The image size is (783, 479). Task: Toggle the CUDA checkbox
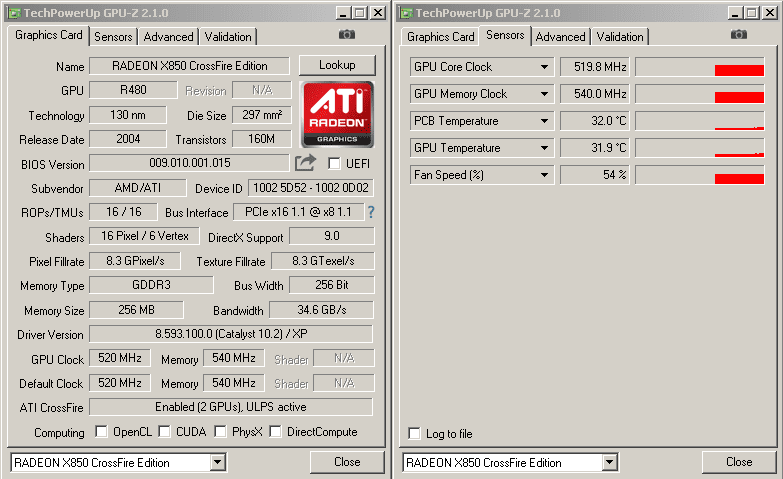click(164, 432)
